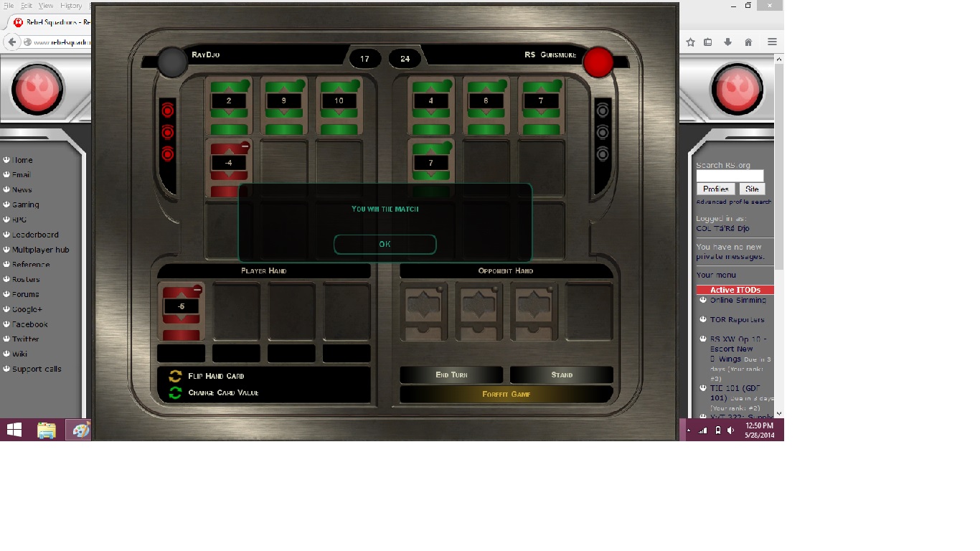Click the End Turn button
Screen dimensions: 980x551
[451, 375]
